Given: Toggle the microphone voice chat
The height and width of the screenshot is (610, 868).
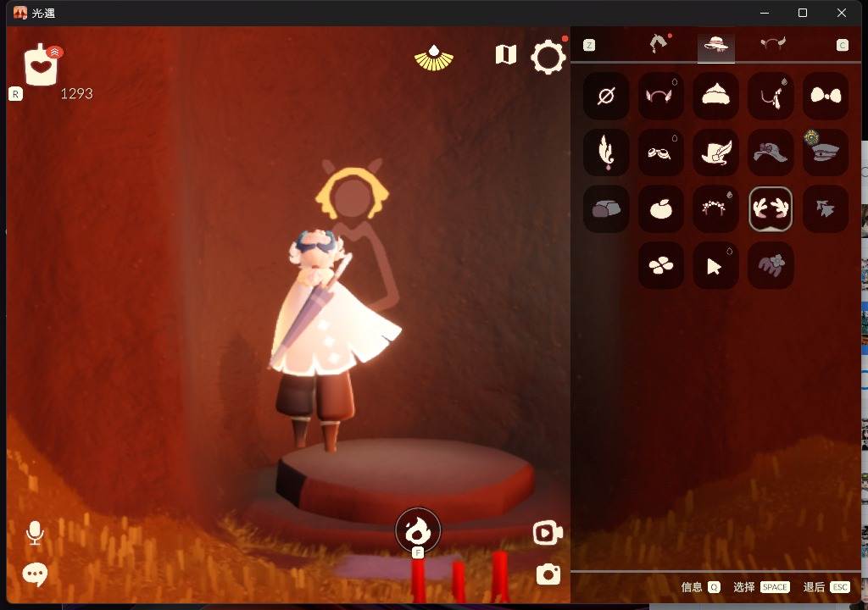Looking at the screenshot, I should pyautogui.click(x=35, y=533).
